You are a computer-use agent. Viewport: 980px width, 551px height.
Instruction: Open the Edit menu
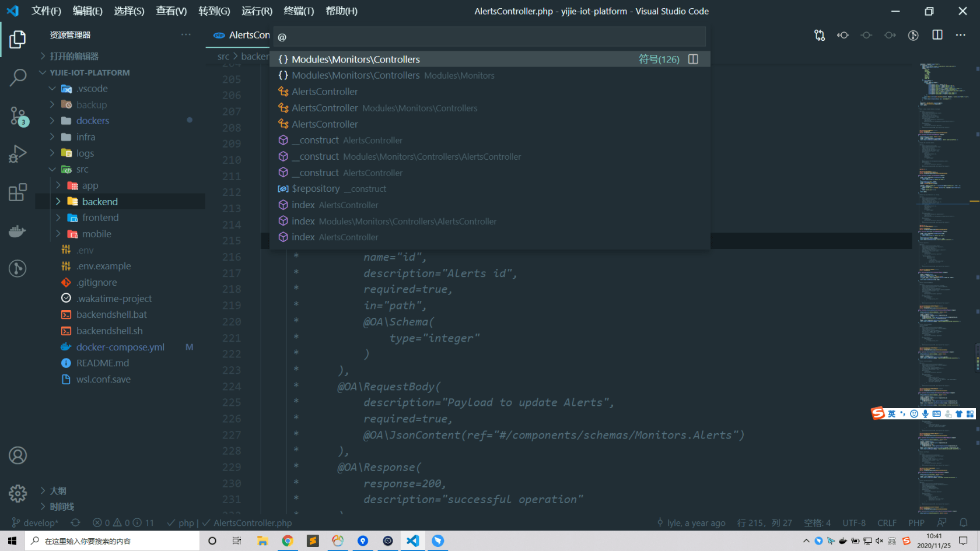(x=87, y=11)
